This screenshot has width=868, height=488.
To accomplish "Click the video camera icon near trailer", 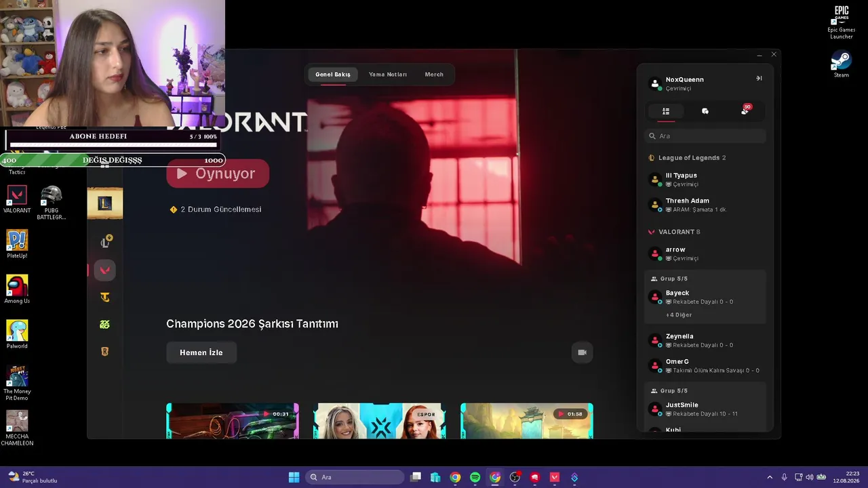I will point(582,352).
